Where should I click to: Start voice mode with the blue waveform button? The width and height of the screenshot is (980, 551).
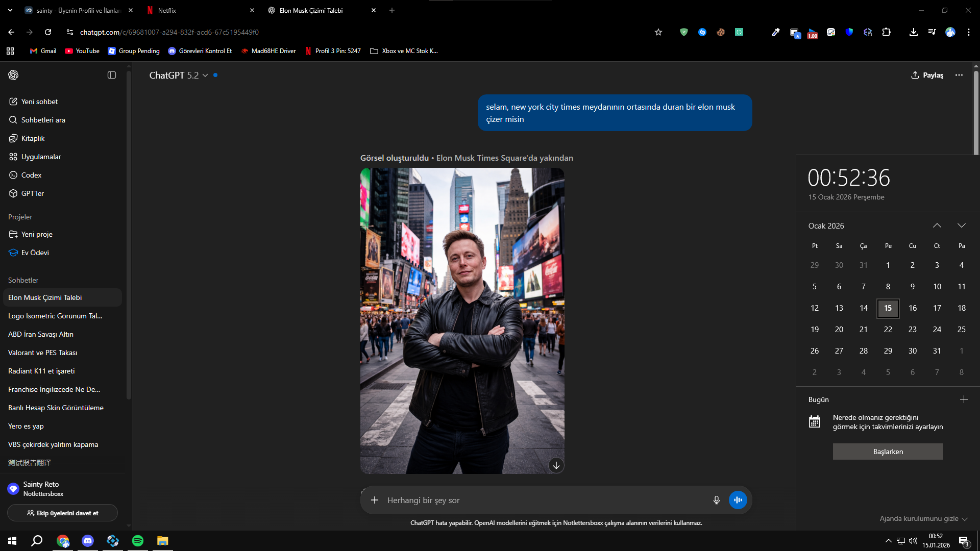738,500
